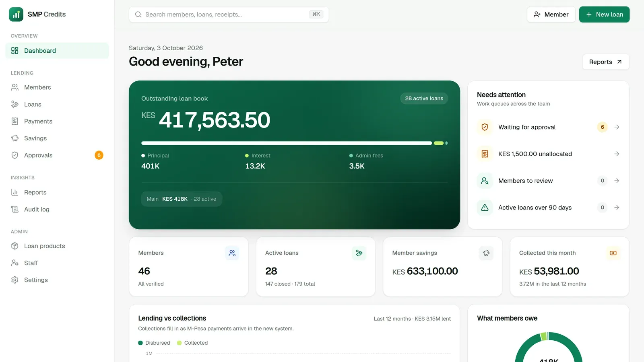Click the coins icon on Active loans card

[359, 253]
